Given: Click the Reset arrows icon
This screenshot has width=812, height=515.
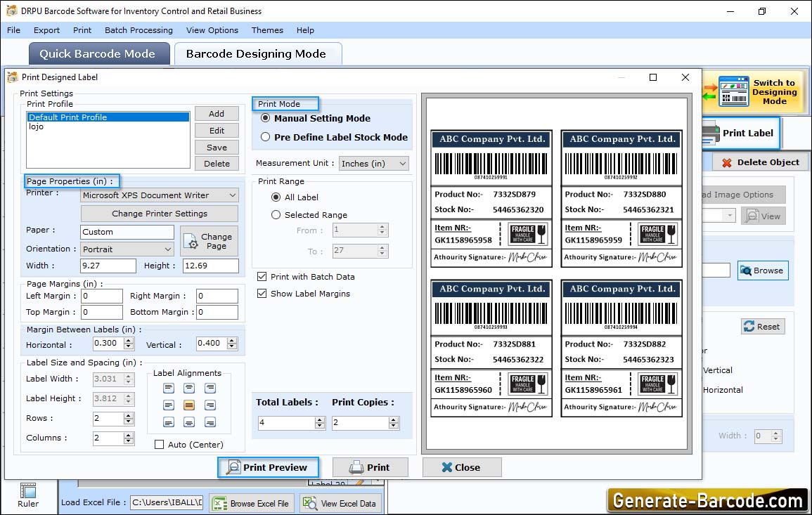Looking at the screenshot, I should (x=749, y=327).
